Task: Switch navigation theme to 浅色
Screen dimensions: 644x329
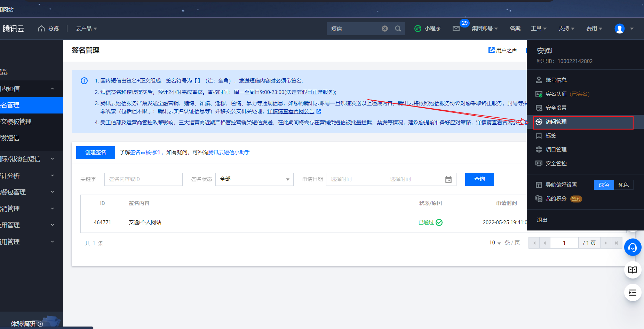Action: click(623, 185)
